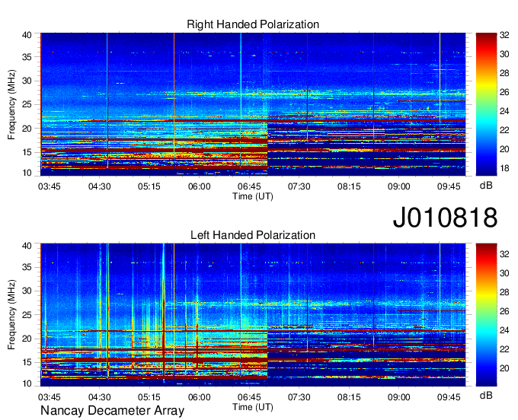The width and height of the screenshot is (518, 420).
Task: Click the 06:45 time tick on right-handed plot
Action: coord(249,186)
